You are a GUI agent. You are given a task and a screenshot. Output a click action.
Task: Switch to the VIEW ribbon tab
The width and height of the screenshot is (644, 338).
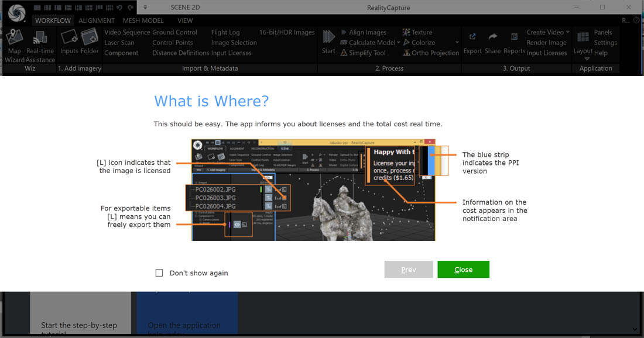pos(185,20)
